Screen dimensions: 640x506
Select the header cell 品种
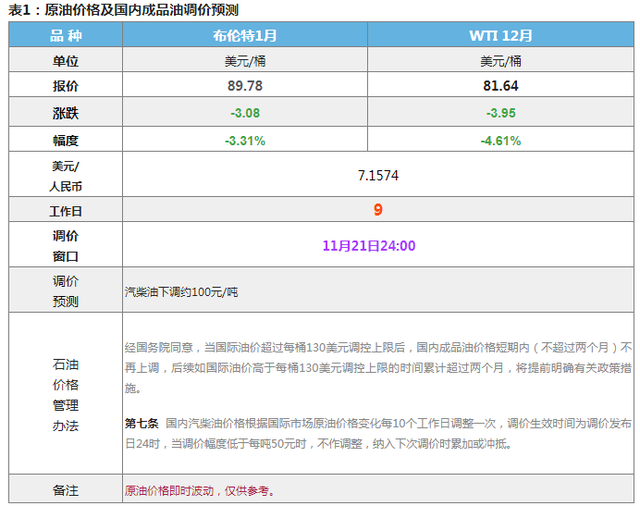[66, 36]
